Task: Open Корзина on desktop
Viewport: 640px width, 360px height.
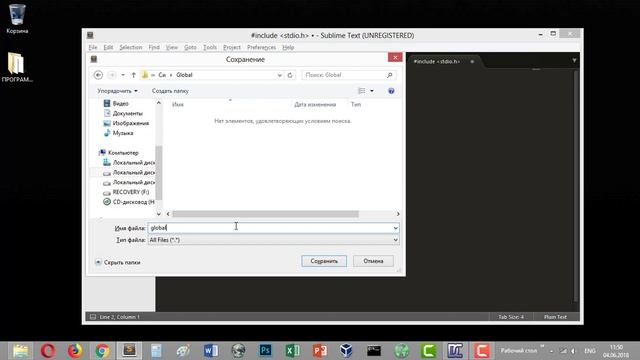Action: pyautogui.click(x=17, y=19)
